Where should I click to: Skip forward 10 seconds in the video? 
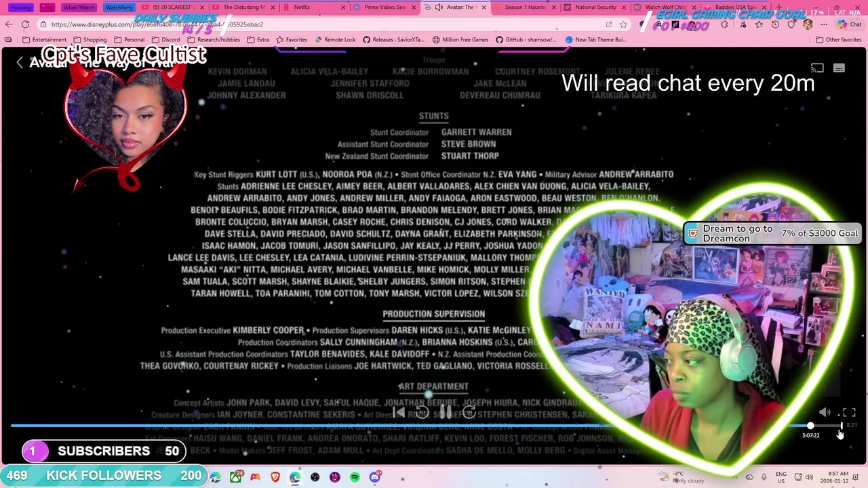pyautogui.click(x=468, y=412)
